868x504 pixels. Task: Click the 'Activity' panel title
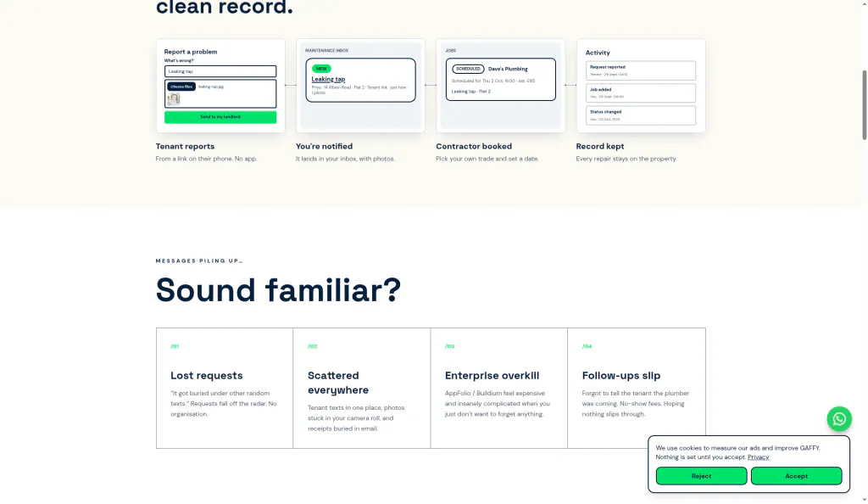(x=598, y=53)
